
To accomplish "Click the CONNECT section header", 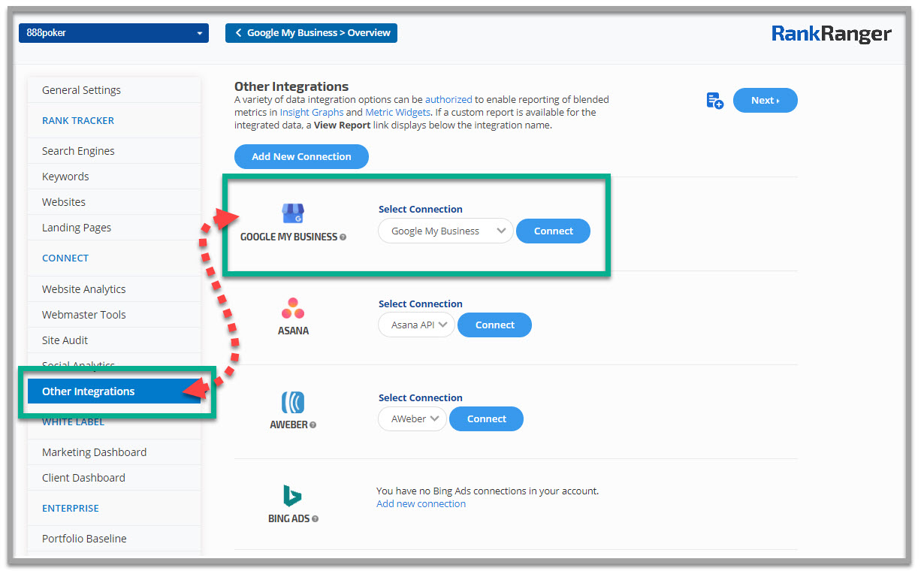I will pyautogui.click(x=65, y=258).
